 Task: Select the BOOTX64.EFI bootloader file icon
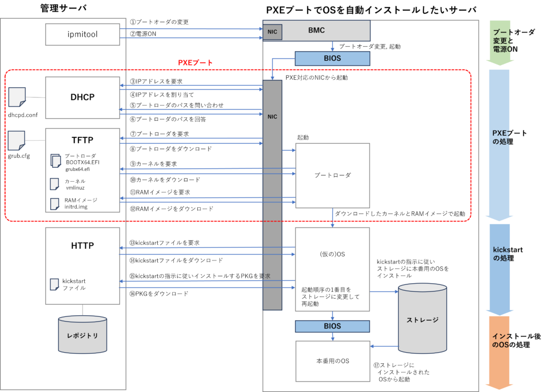coord(56,160)
